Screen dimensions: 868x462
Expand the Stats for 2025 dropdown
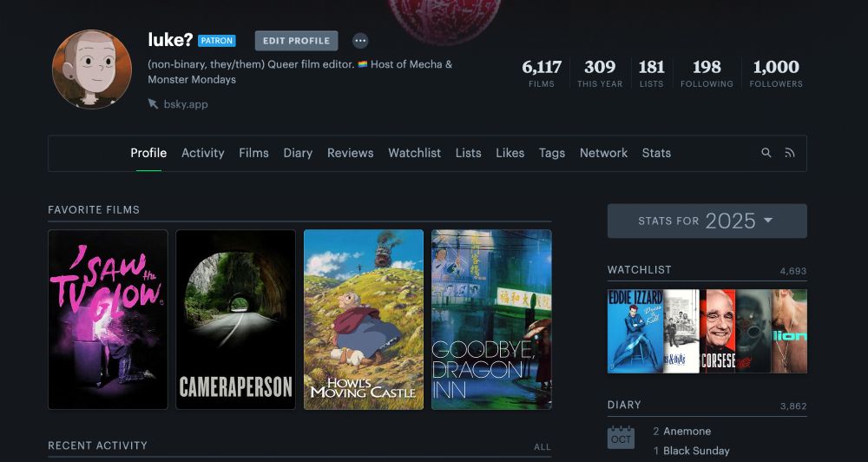(707, 221)
